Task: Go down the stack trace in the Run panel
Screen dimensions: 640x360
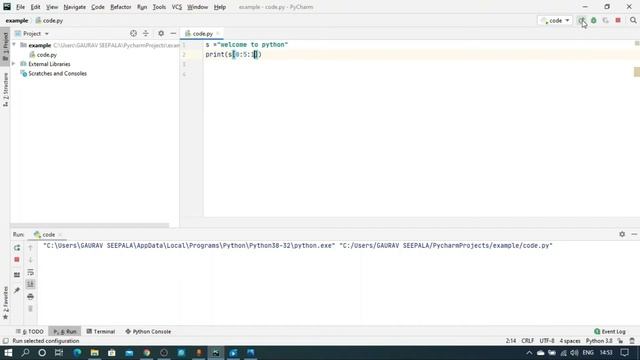Action: [x=30, y=260]
